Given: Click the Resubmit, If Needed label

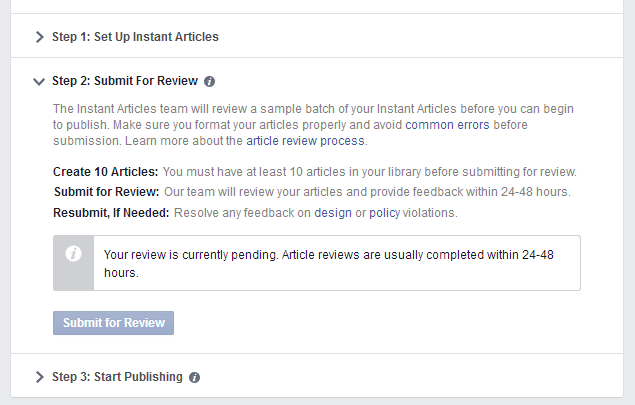Looking at the screenshot, I should pyautogui.click(x=111, y=213).
